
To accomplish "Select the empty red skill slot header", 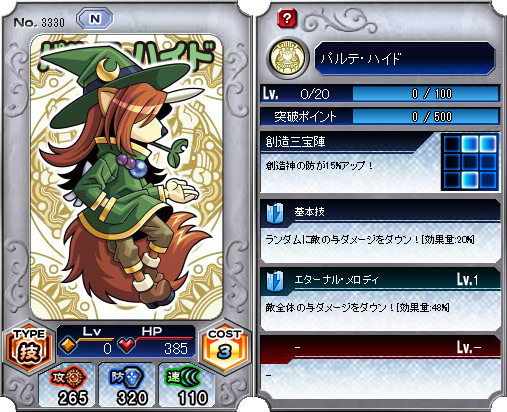I will 380,348.
